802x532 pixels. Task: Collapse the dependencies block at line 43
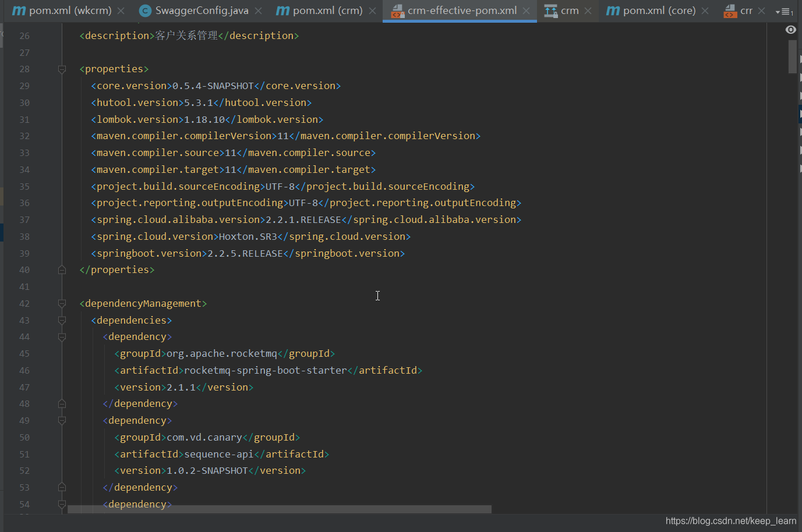click(62, 320)
